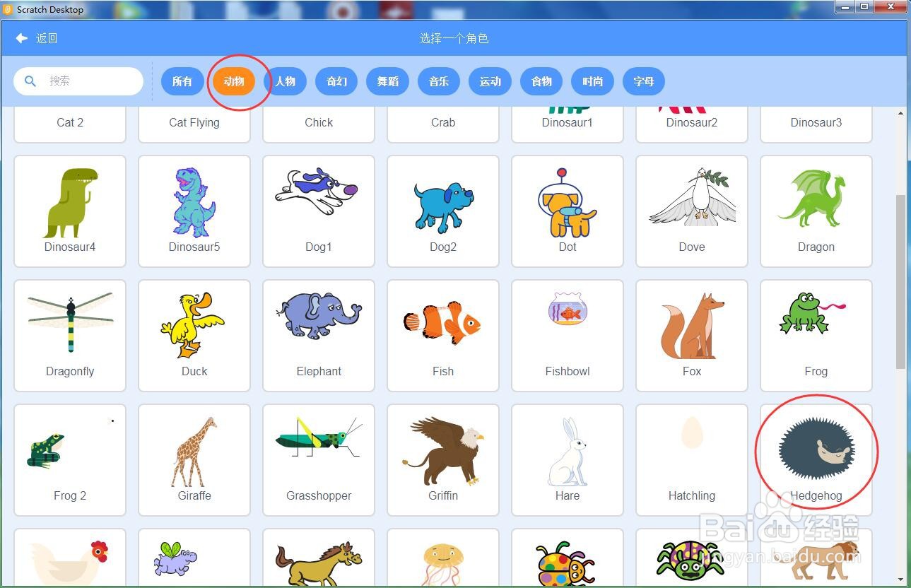911x588 pixels.
Task: Choose the Dinosaur2 sprite card
Action: (x=692, y=124)
